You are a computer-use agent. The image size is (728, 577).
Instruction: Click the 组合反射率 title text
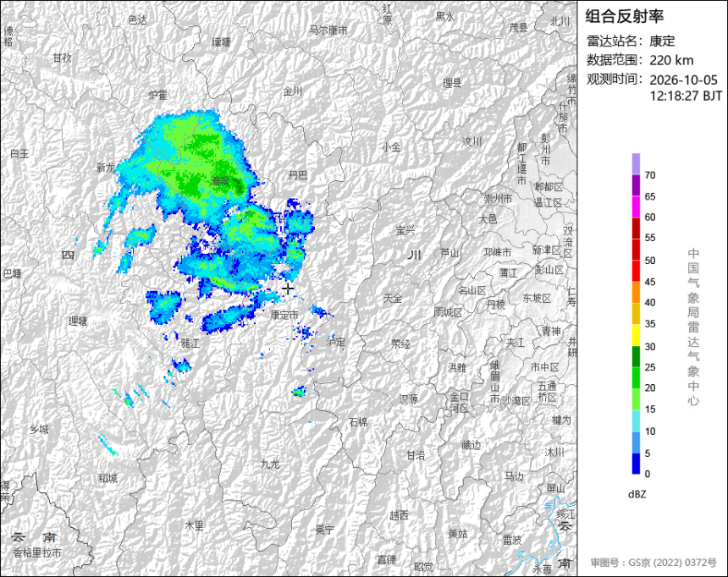point(625,16)
